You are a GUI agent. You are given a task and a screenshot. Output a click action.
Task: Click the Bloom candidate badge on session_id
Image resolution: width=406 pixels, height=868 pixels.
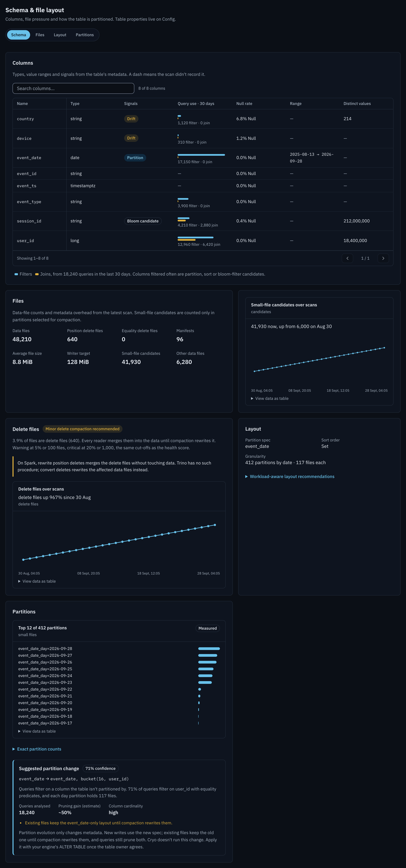pos(143,221)
